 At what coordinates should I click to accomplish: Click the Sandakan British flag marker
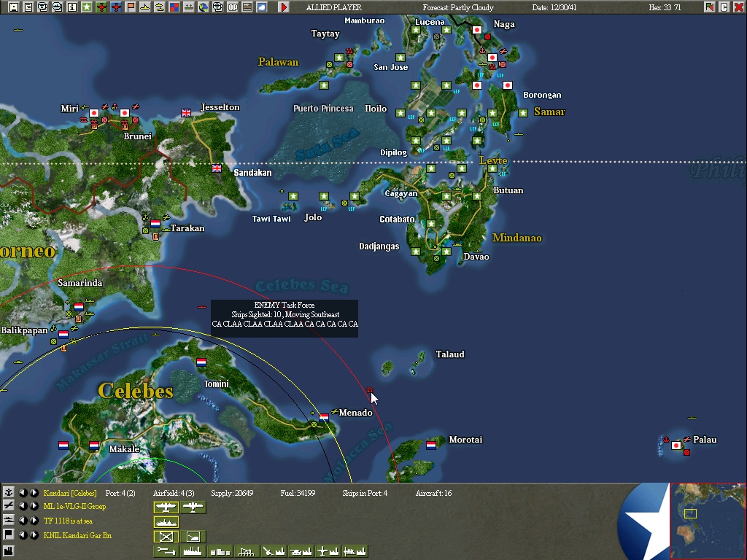217,168
